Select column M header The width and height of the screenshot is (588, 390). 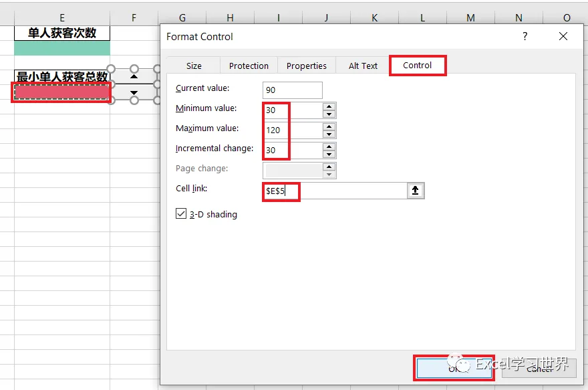click(x=470, y=17)
